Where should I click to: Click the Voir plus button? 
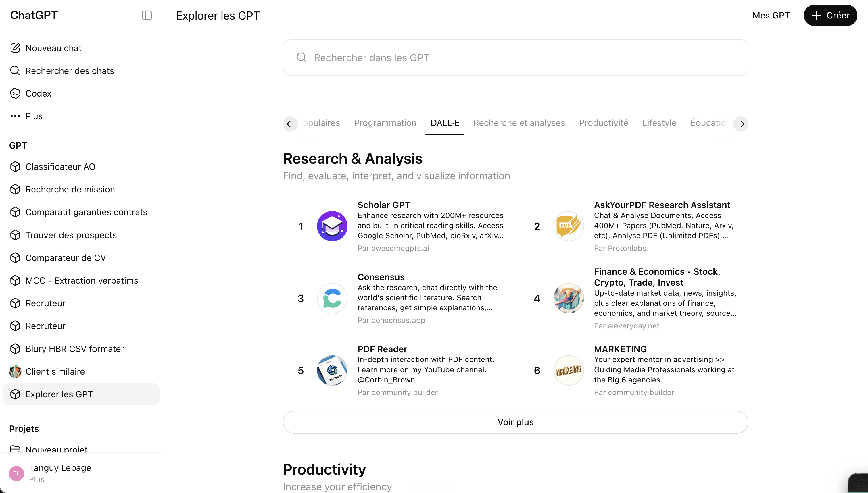[515, 422]
